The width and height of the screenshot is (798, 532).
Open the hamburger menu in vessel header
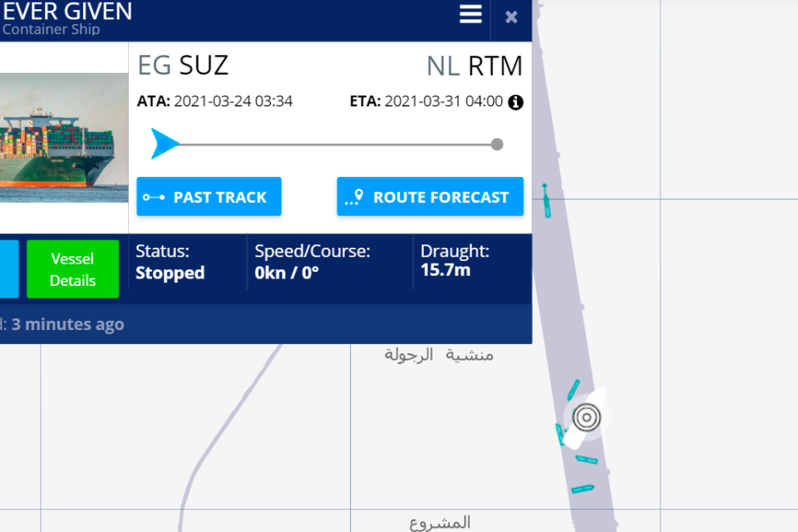pyautogui.click(x=470, y=14)
